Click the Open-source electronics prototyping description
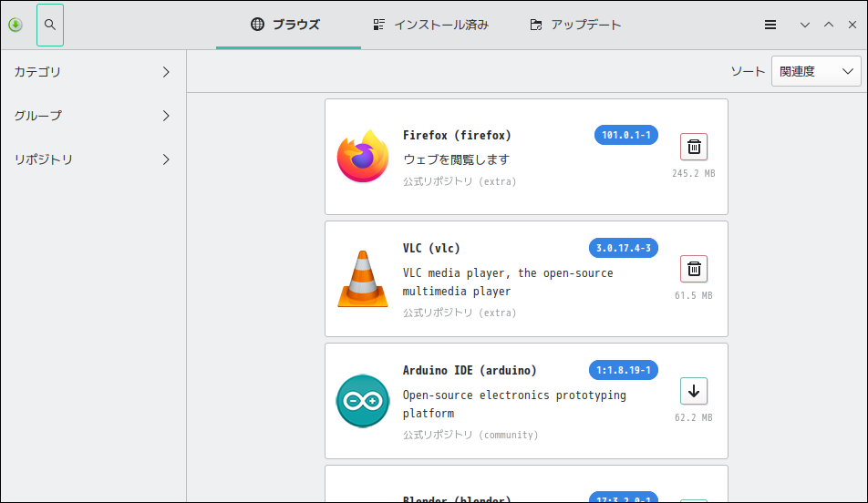Image resolution: width=868 pixels, height=503 pixels. point(514,404)
